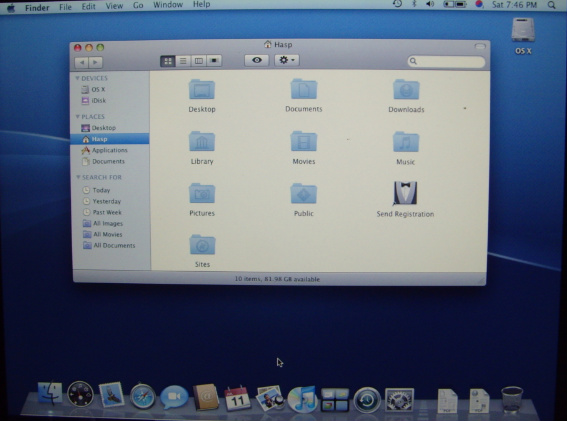The width and height of the screenshot is (567, 421).
Task: Switch to icon view
Action: 168,61
